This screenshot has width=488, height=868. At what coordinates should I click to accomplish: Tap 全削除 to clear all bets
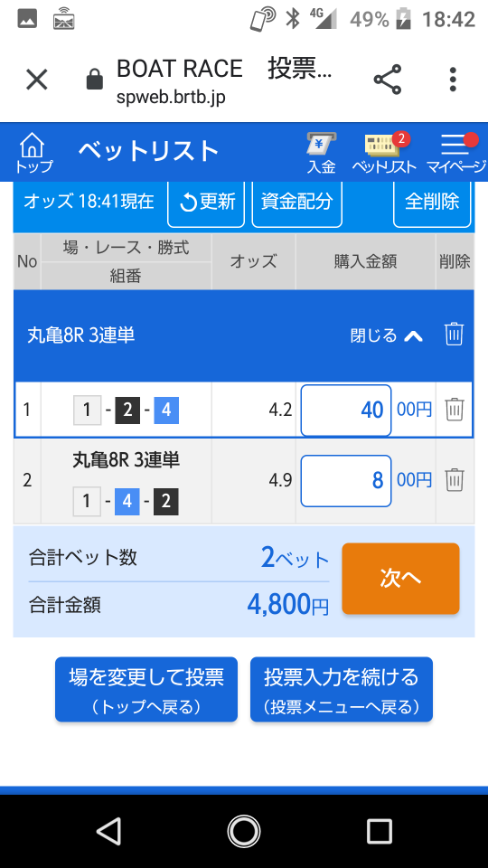coord(432,202)
